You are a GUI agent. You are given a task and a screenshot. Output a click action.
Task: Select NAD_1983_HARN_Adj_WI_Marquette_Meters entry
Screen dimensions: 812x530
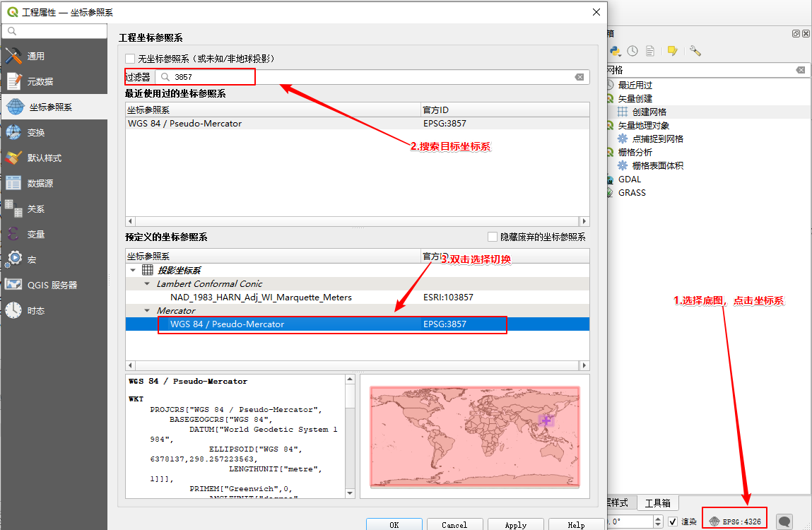coord(261,298)
